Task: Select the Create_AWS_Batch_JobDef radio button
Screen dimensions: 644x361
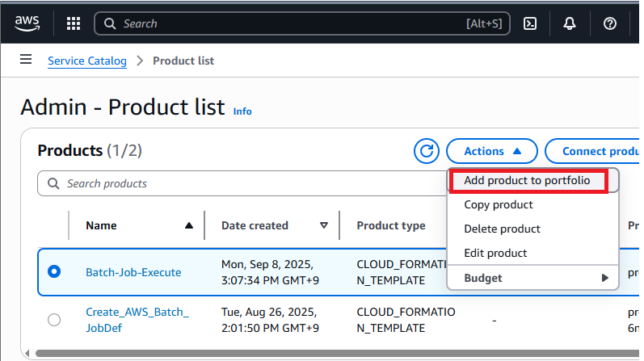Action: tap(54, 320)
